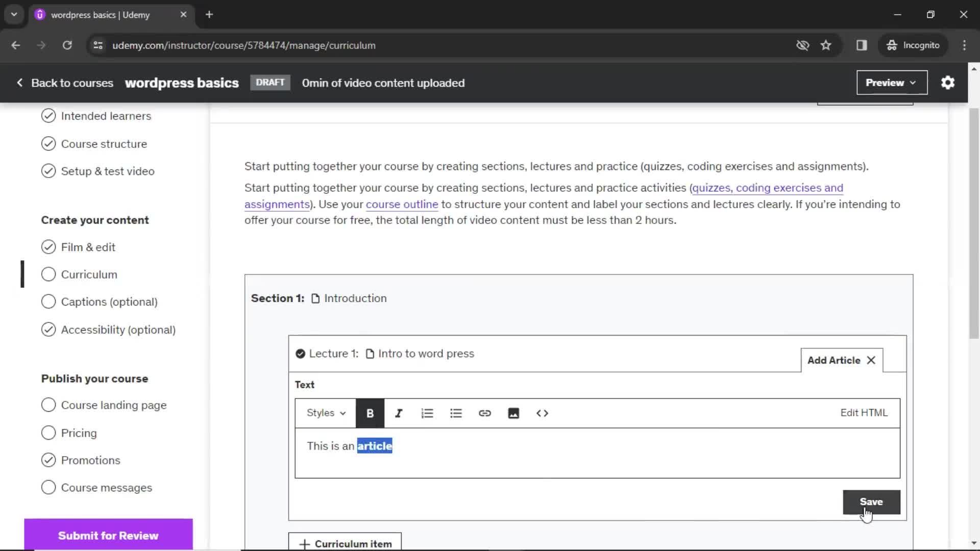Open the Chrome menu
The image size is (980, 551).
point(964,45)
